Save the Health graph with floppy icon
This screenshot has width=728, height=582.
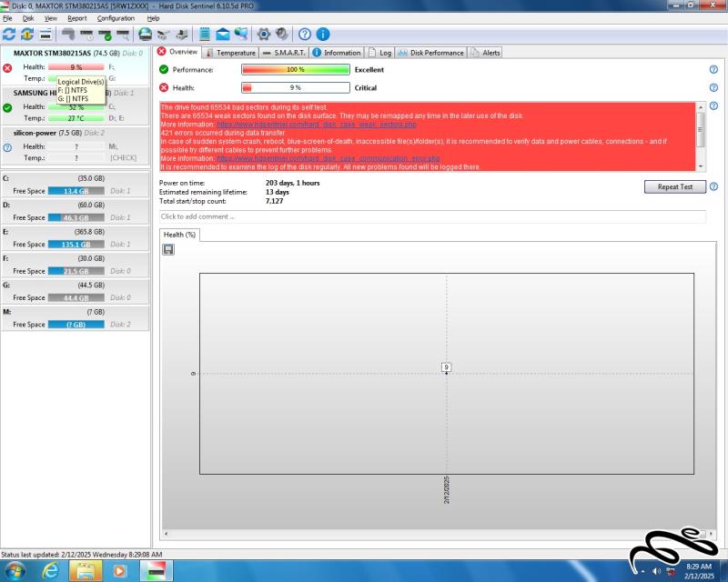(168, 250)
